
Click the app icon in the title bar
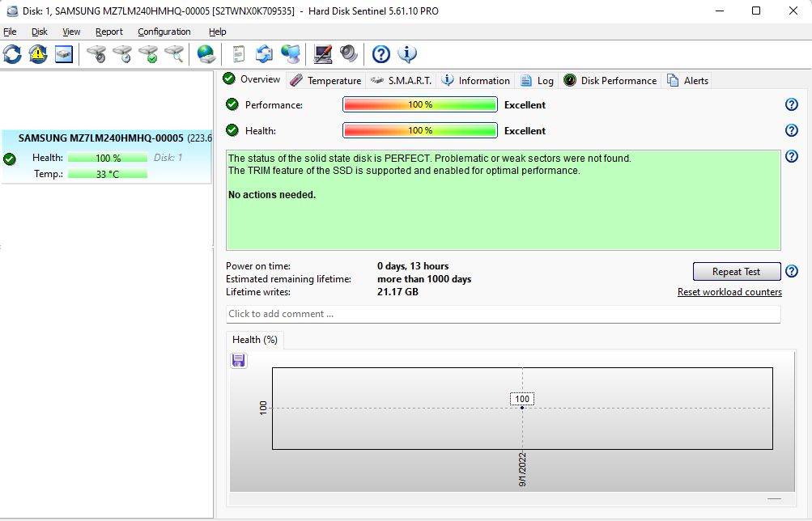tap(11, 11)
